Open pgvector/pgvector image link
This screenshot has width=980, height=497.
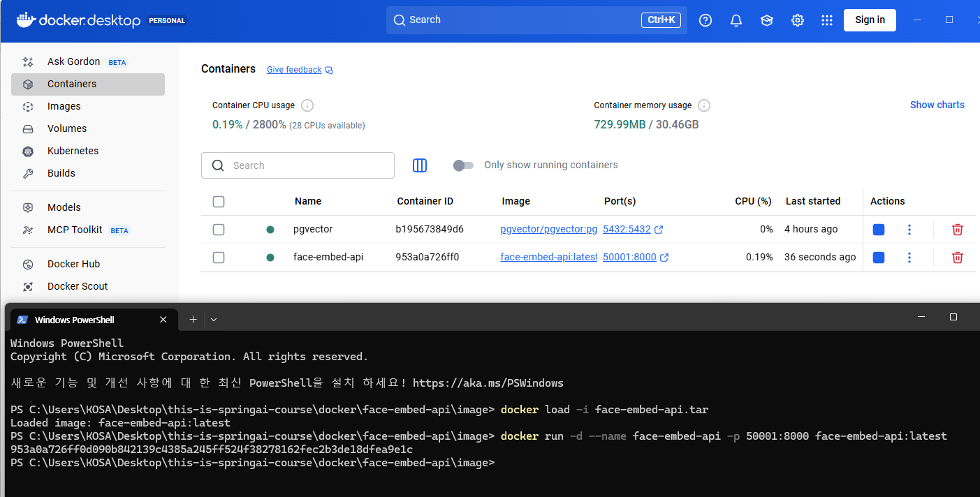549,229
